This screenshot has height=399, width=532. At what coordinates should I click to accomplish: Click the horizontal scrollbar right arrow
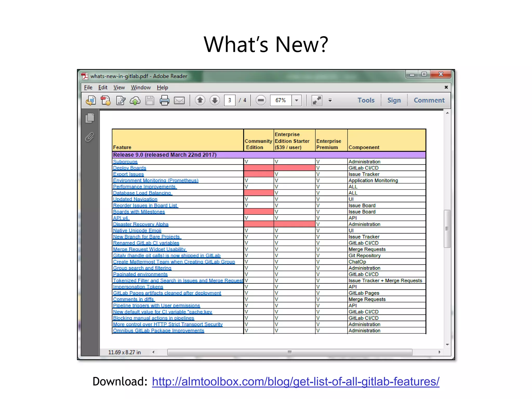click(439, 352)
